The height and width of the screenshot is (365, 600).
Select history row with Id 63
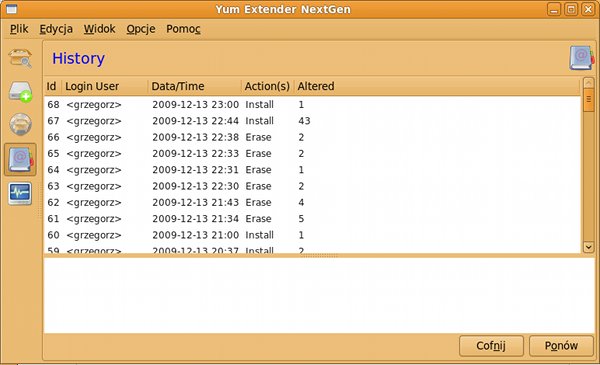click(312, 186)
